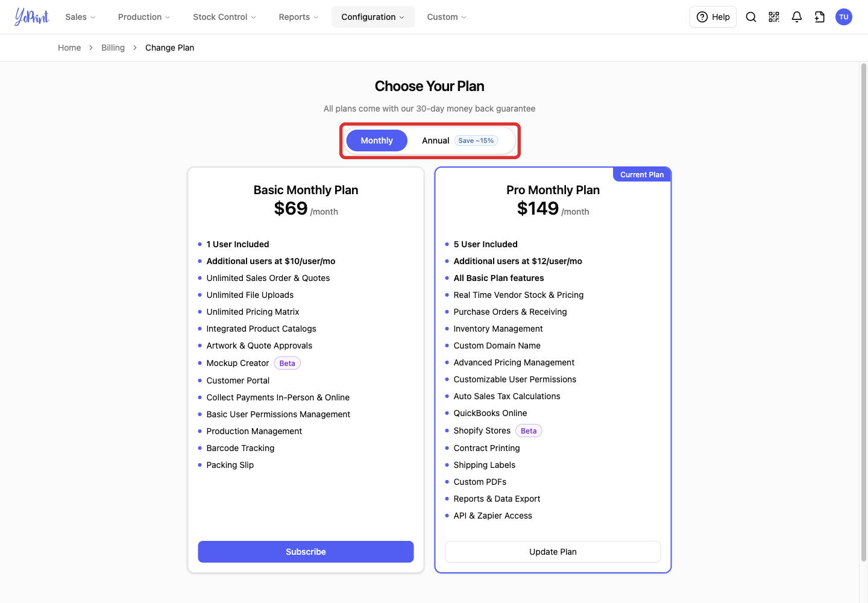Click 'API & Zapier Access' feature text

(492, 516)
